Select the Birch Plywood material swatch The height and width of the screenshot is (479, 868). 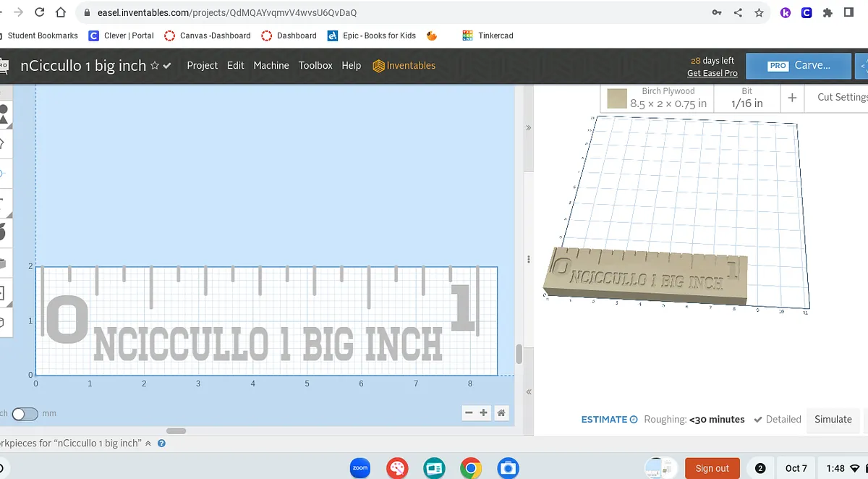pyautogui.click(x=617, y=98)
